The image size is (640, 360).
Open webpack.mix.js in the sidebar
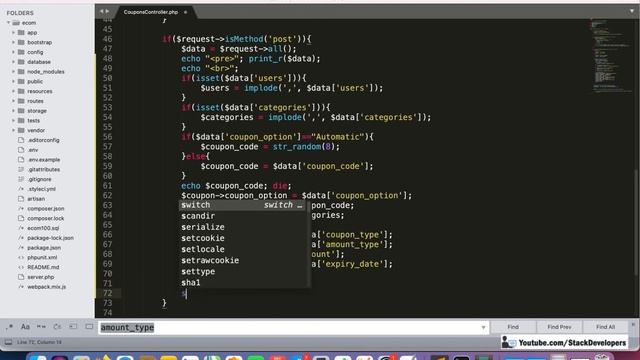[x=47, y=287]
